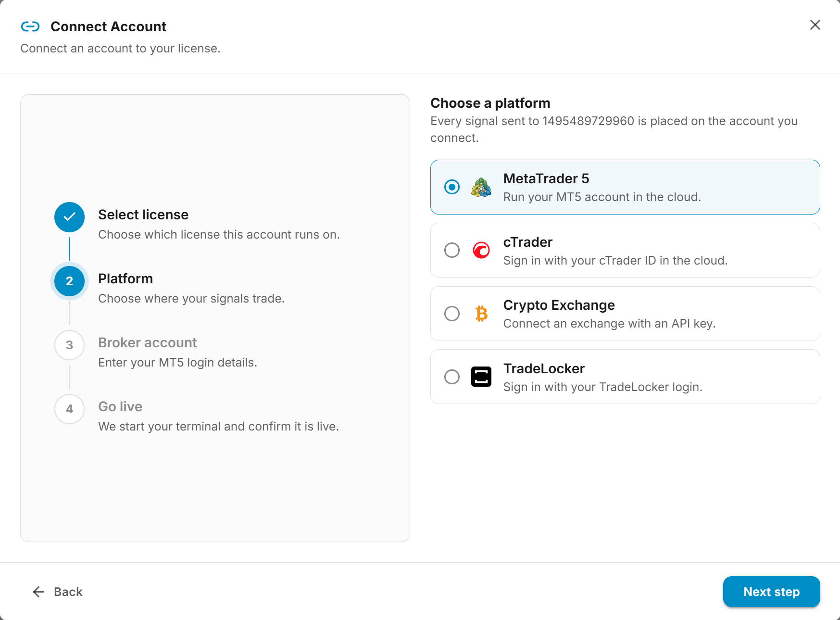Click the chain link icon beside Connect Account

pyautogui.click(x=30, y=26)
